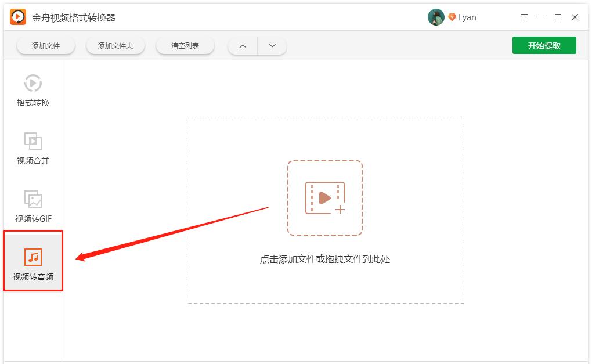Open the Lyan account name

pos(467,17)
